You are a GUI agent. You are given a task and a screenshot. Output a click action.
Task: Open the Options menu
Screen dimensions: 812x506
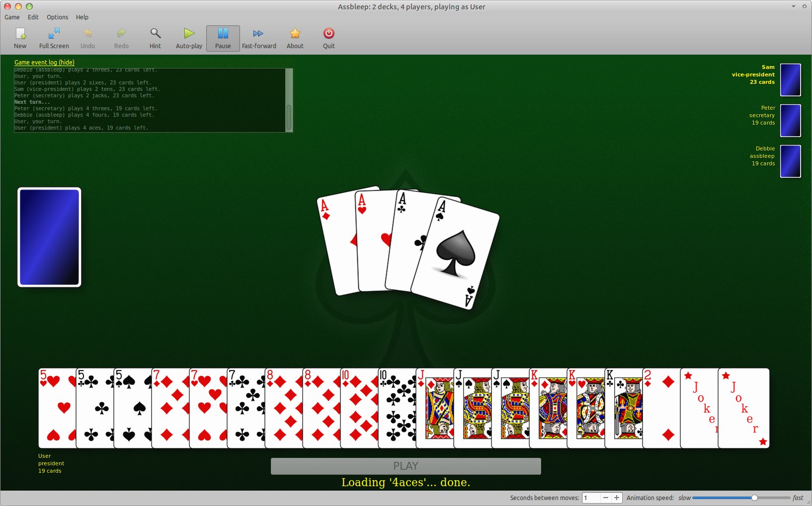[58, 17]
